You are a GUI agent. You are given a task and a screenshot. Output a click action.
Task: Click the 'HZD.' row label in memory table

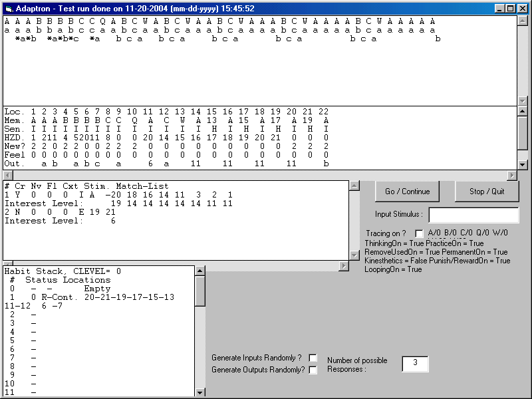[x=15, y=138]
